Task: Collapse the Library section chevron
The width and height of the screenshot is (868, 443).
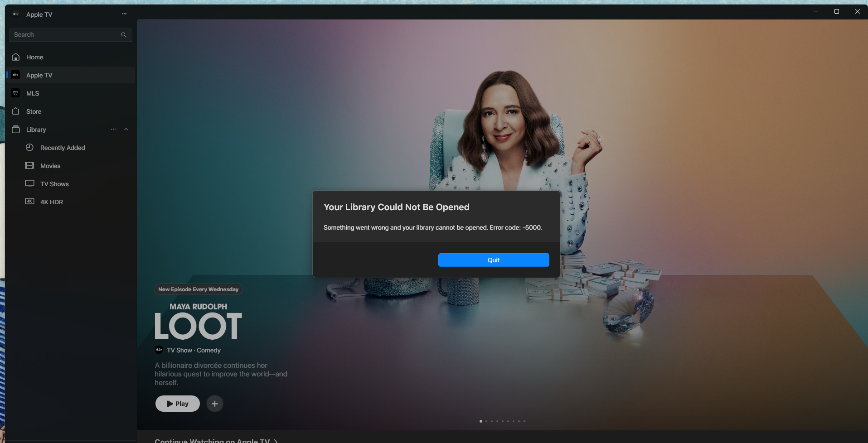Action: click(x=126, y=130)
